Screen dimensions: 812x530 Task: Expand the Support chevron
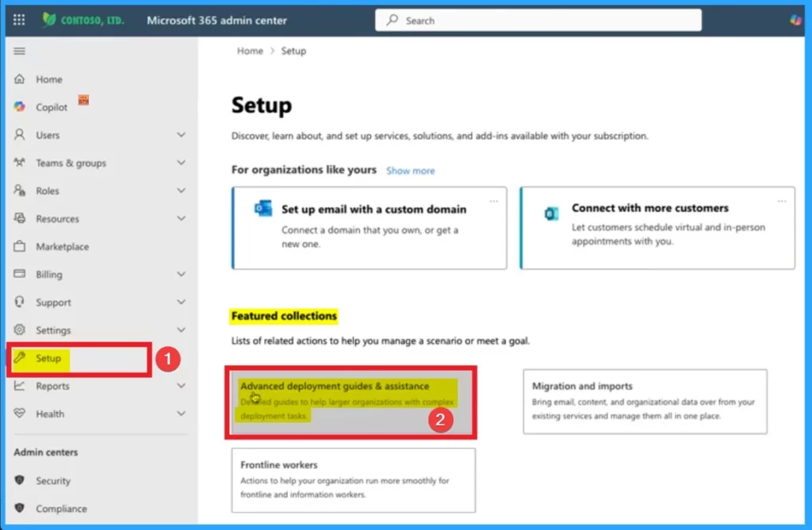coord(182,302)
